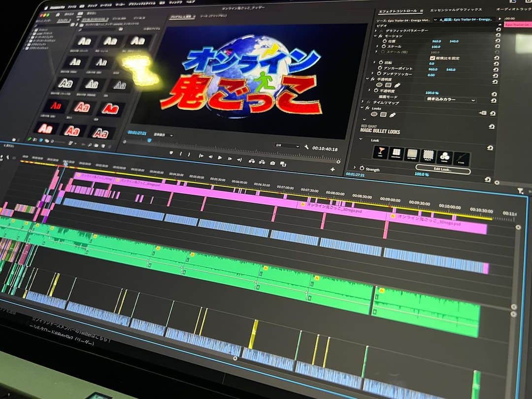This screenshot has height=399, width=532.
Task: Toggle the 回転 stopwatch animation
Action: [381, 63]
